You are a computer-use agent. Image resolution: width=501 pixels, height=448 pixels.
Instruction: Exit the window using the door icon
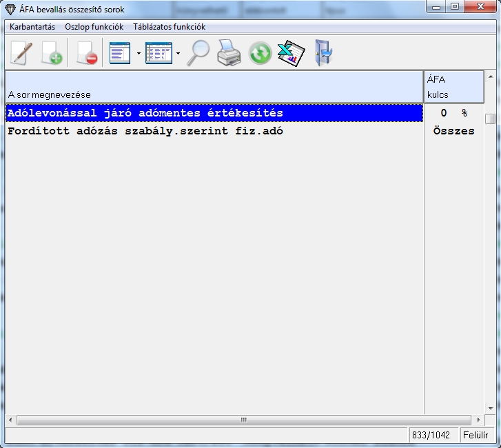(x=323, y=53)
